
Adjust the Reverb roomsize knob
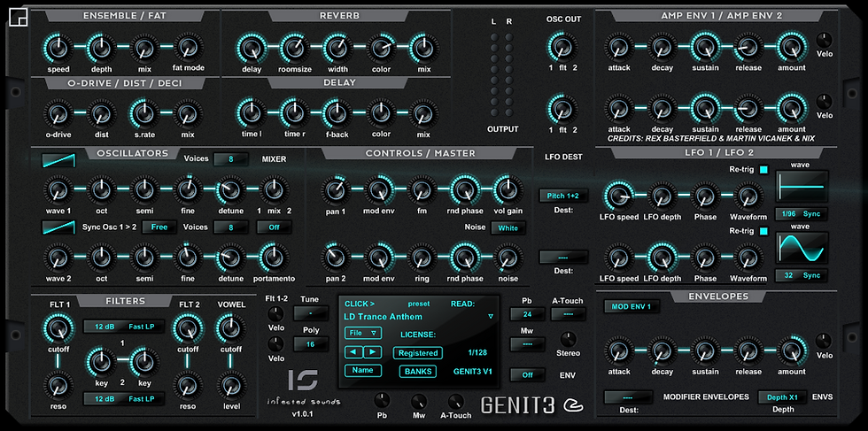pyautogui.click(x=295, y=48)
